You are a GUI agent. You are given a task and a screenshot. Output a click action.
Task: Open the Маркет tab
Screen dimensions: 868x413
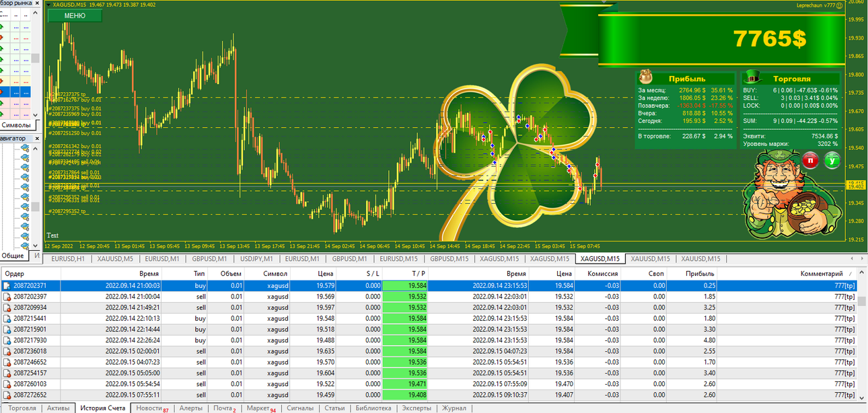(261, 408)
